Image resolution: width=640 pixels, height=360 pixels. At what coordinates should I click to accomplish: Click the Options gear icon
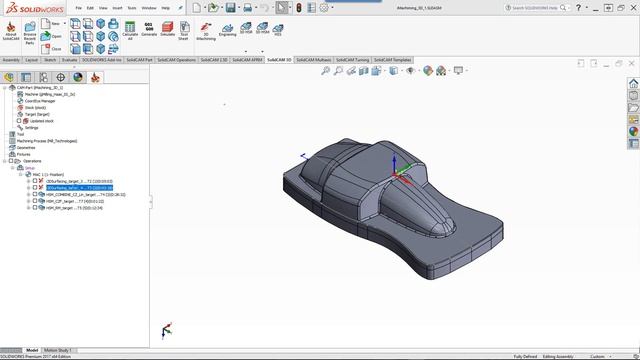(324, 8)
